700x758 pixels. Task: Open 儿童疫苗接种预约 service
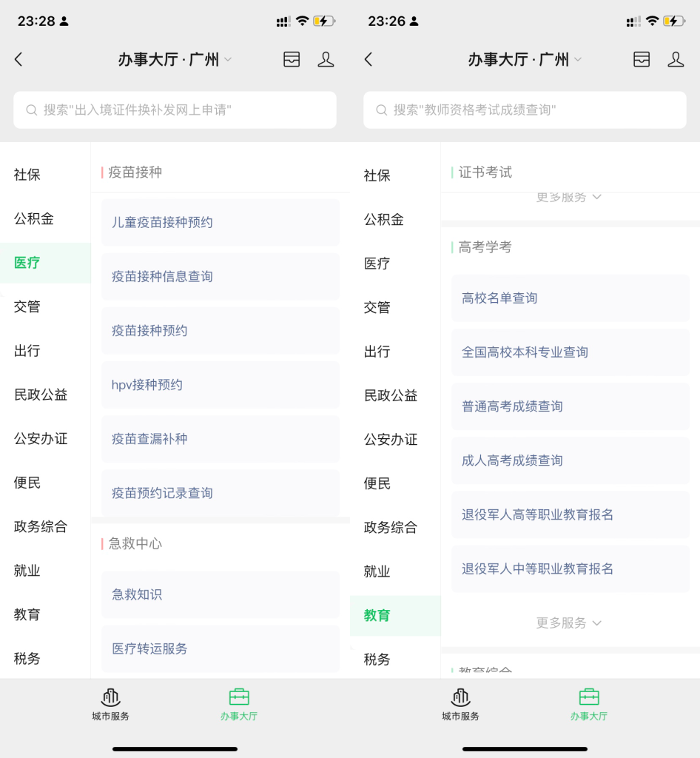(220, 222)
